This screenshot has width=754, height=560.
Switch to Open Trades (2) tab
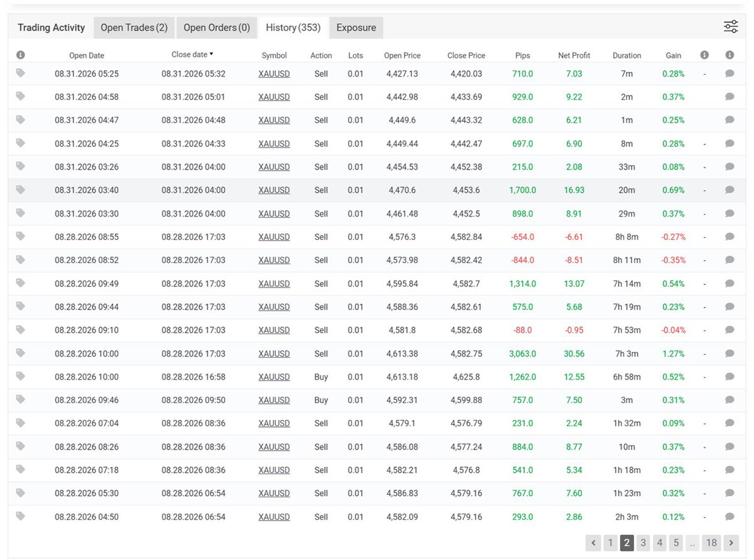pos(134,28)
